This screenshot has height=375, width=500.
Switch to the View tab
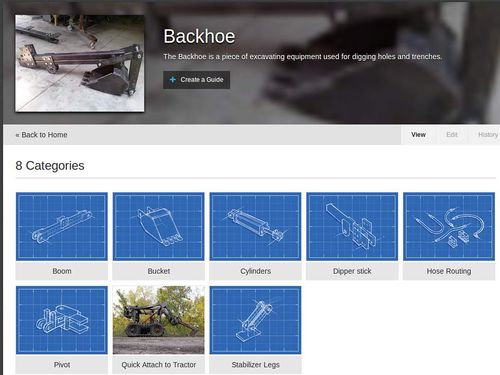point(418,135)
